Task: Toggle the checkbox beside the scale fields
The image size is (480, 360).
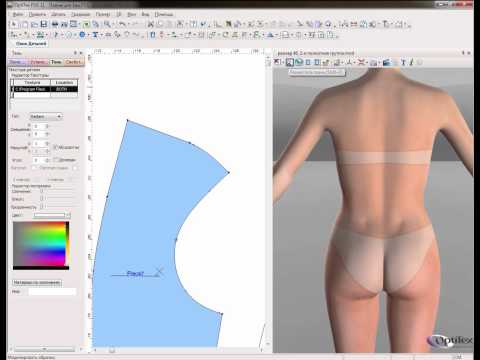Action: [56, 147]
